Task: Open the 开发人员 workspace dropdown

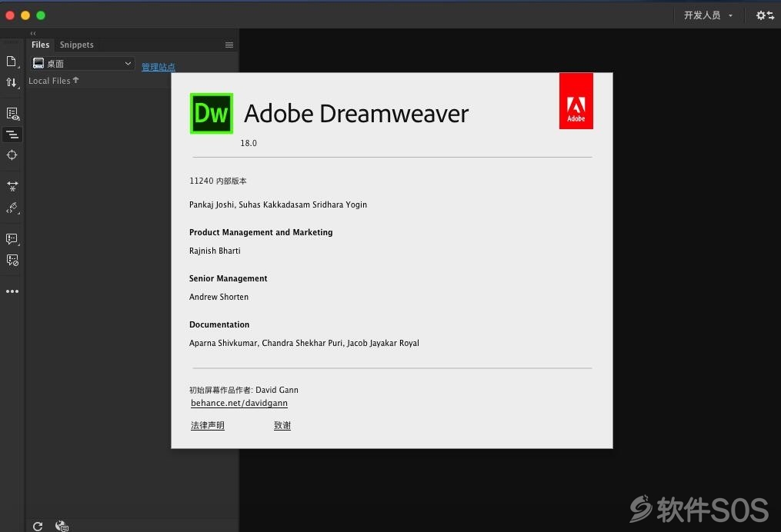Action: click(x=708, y=15)
